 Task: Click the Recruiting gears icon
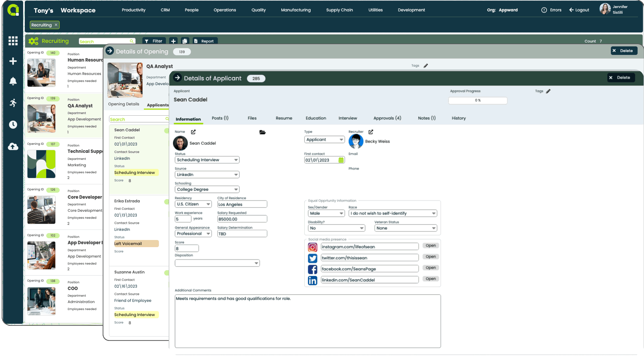pyautogui.click(x=33, y=41)
